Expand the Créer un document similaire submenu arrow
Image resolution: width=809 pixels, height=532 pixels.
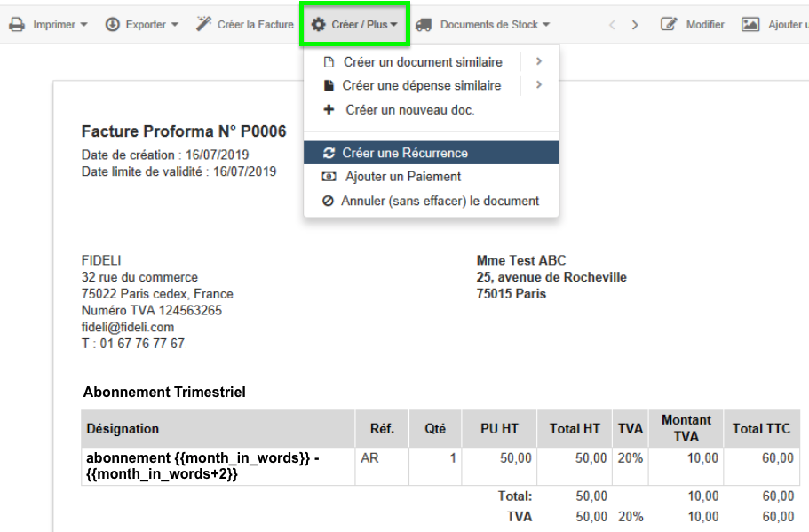click(539, 62)
